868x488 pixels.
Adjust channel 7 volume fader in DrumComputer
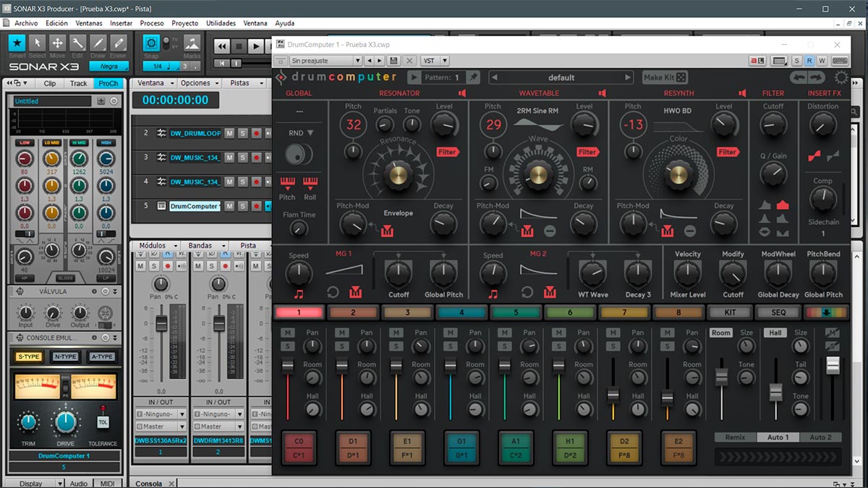click(x=613, y=395)
